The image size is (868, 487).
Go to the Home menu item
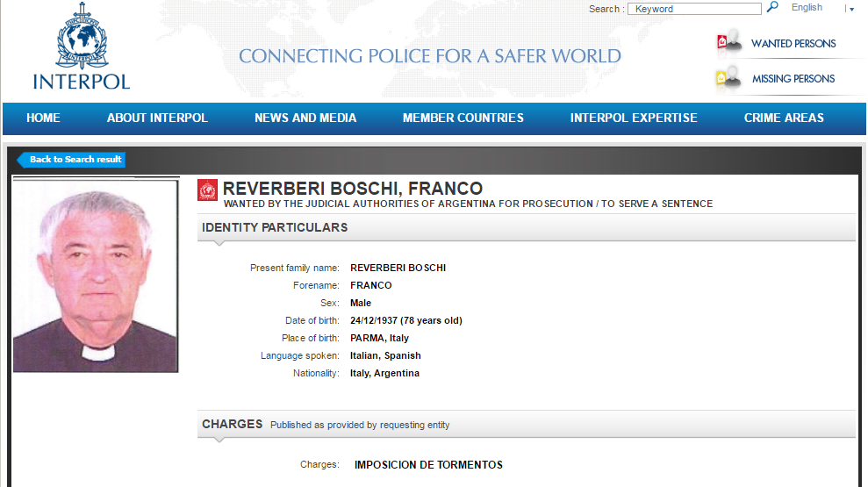point(43,118)
